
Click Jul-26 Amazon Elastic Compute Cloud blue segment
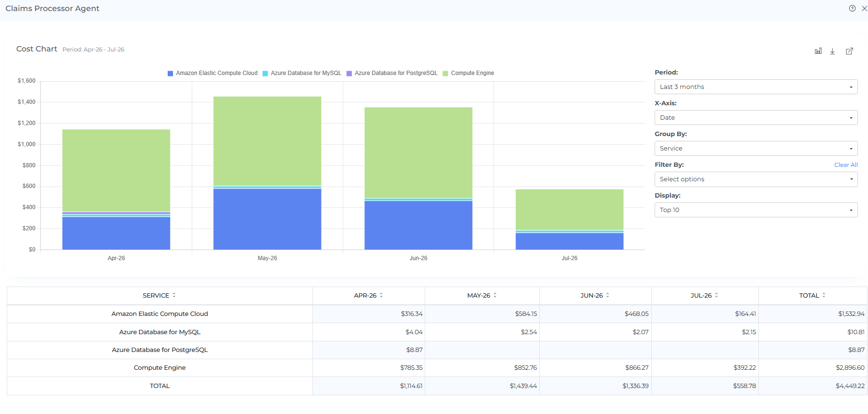(x=570, y=241)
